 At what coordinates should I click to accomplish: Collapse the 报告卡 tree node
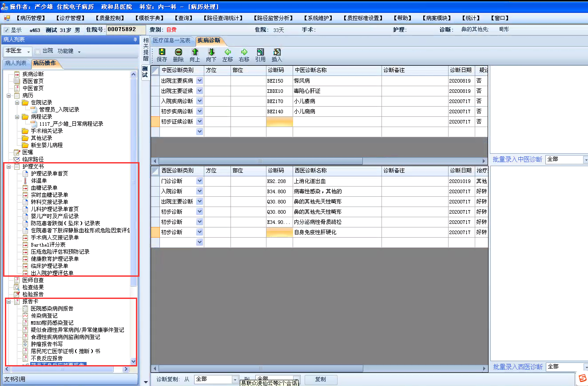point(9,302)
